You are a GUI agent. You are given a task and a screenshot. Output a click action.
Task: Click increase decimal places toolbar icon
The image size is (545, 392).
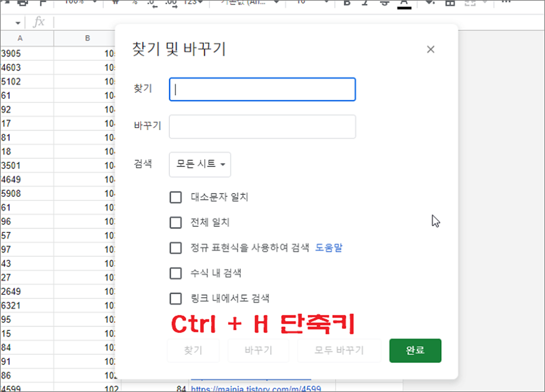(172, 3)
